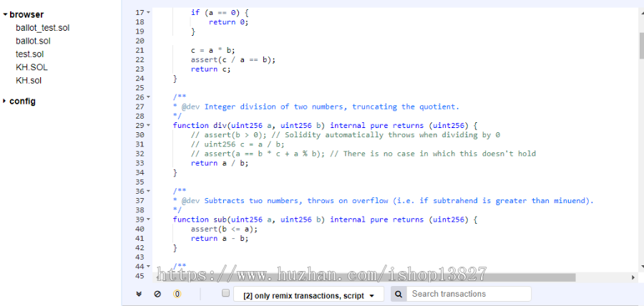The image size is (644, 306).
Task: Click the 'Subtracts two numbers' comment line
Action: point(384,201)
